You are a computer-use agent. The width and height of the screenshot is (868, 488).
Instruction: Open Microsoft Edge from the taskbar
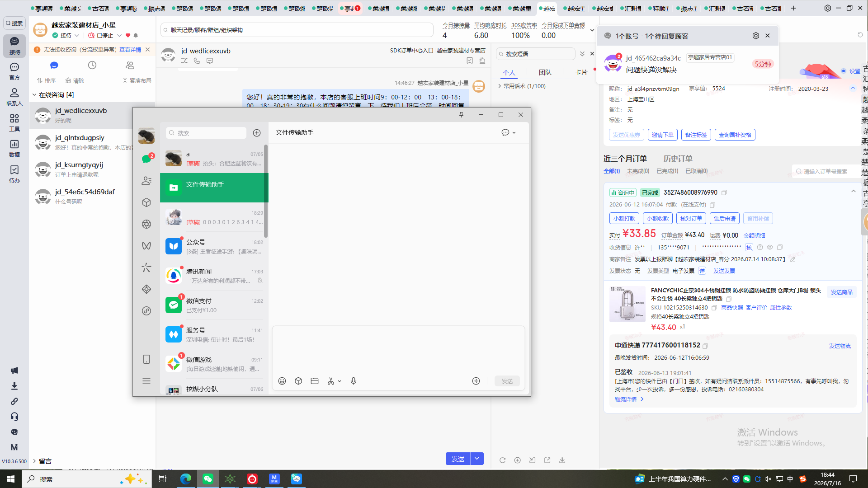(x=185, y=479)
